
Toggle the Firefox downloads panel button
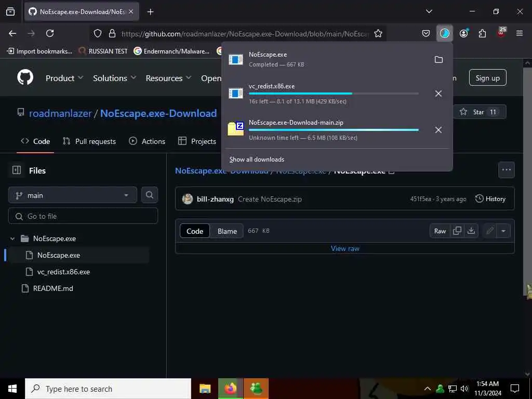click(445, 33)
